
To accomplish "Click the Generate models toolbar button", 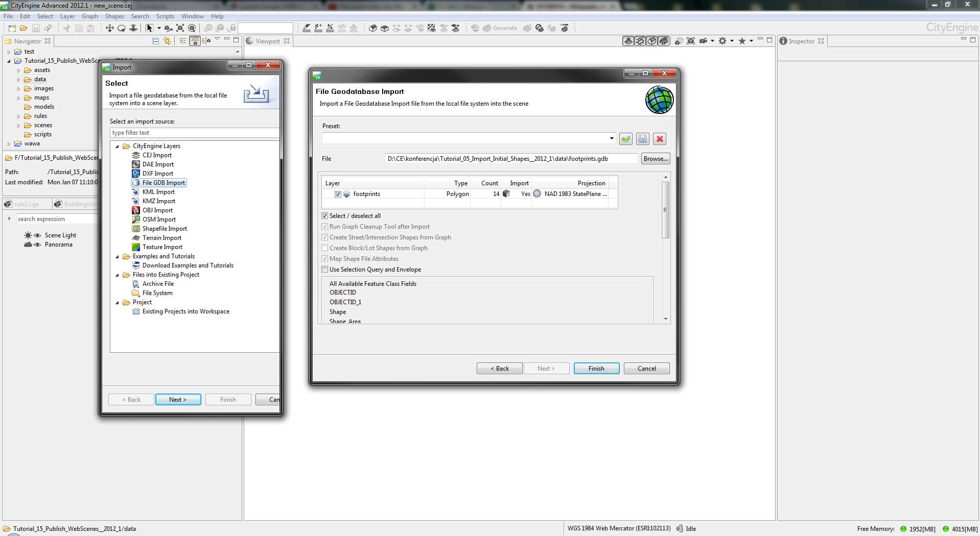I will (x=500, y=28).
